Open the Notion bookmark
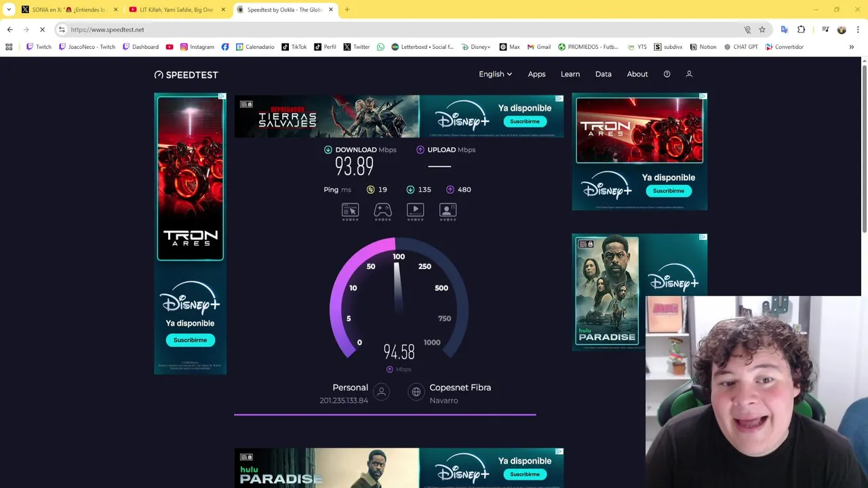Image resolution: width=868 pixels, height=488 pixels. tap(703, 47)
